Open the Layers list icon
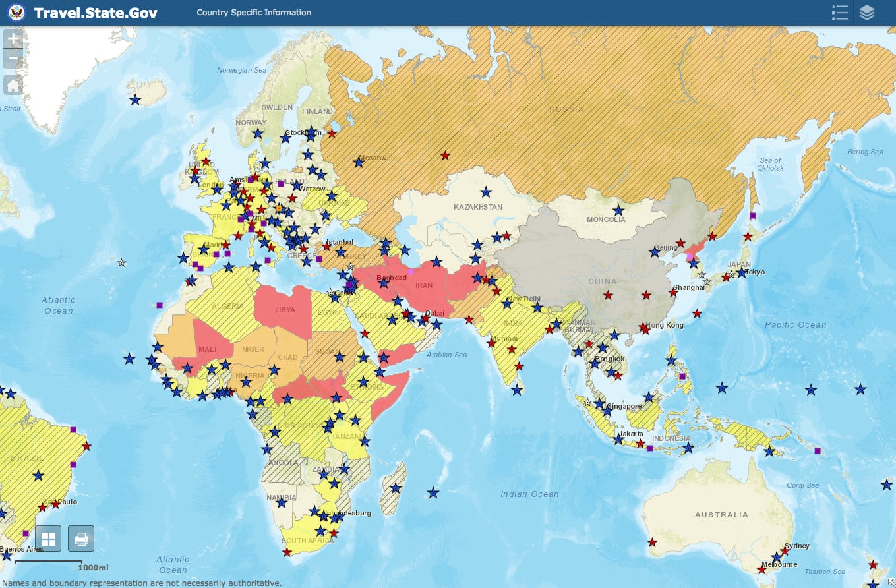Viewport: 896px width, 588px height. (x=867, y=12)
